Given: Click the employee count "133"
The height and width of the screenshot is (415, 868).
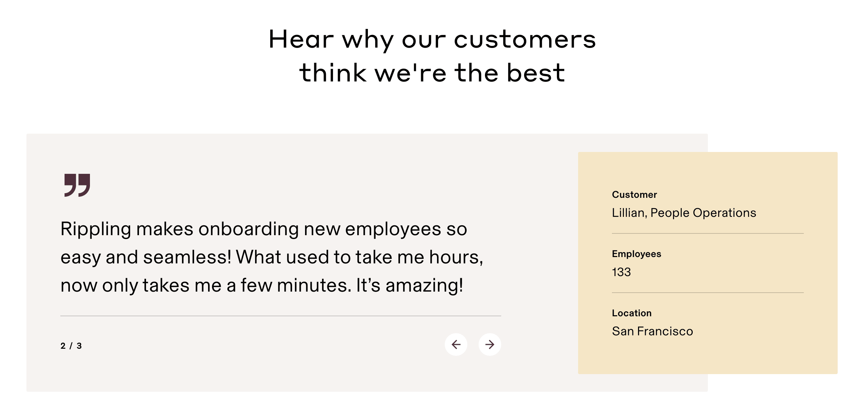Looking at the screenshot, I should 621,272.
